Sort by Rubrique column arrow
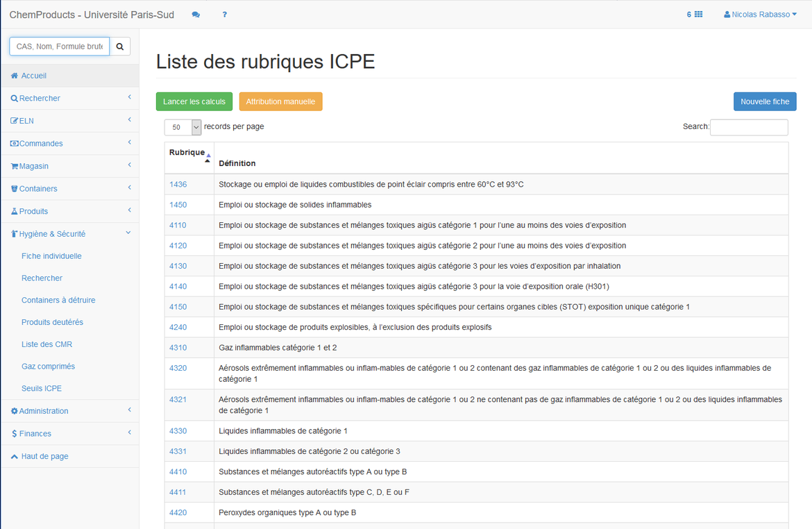Image resolution: width=812 pixels, height=529 pixels. pyautogui.click(x=208, y=158)
